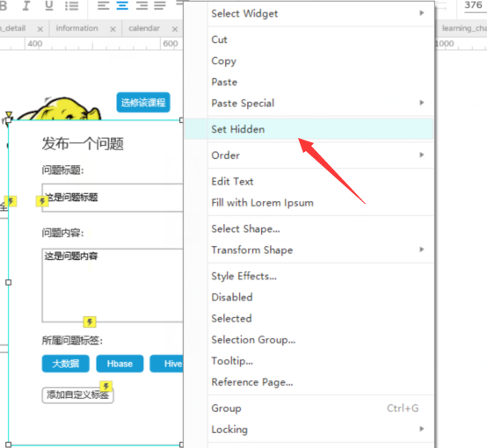Close the calendar tab
The image size is (487, 448).
tap(175, 29)
